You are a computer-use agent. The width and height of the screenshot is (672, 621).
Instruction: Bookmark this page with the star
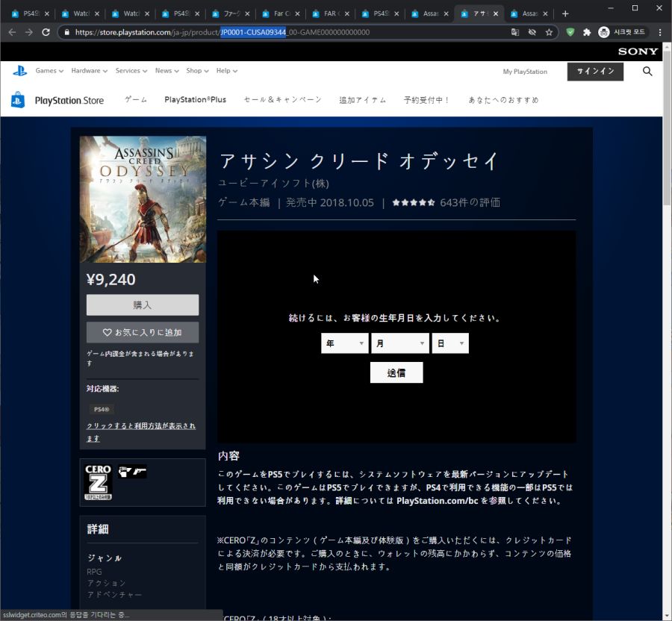coord(549,32)
